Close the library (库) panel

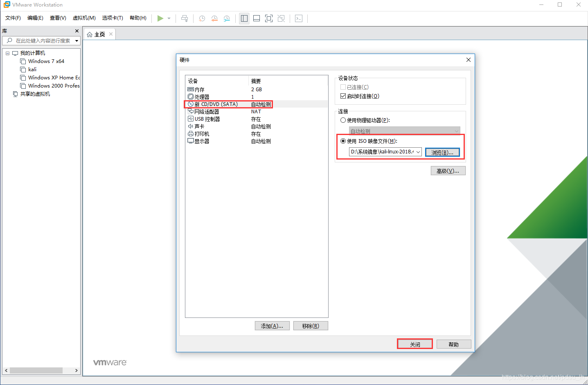(x=77, y=31)
